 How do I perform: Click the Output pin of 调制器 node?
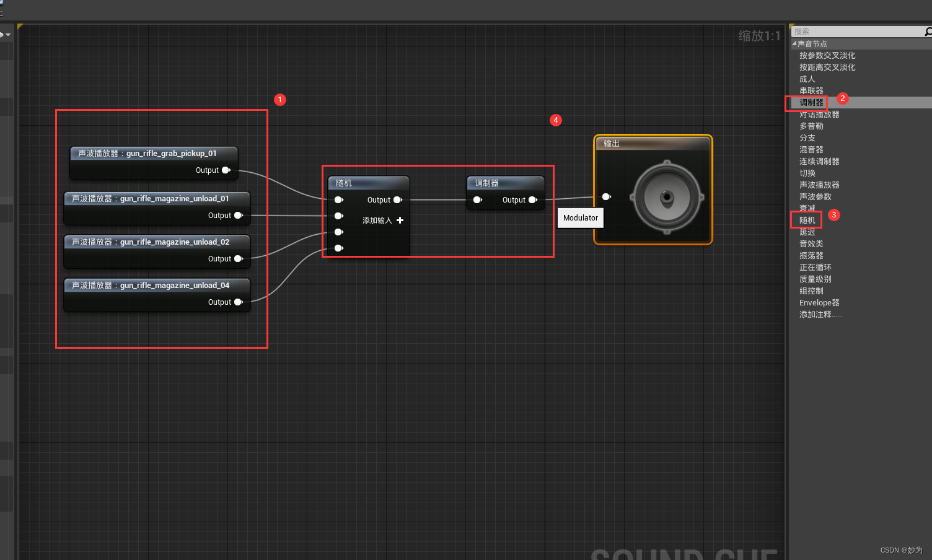click(533, 200)
